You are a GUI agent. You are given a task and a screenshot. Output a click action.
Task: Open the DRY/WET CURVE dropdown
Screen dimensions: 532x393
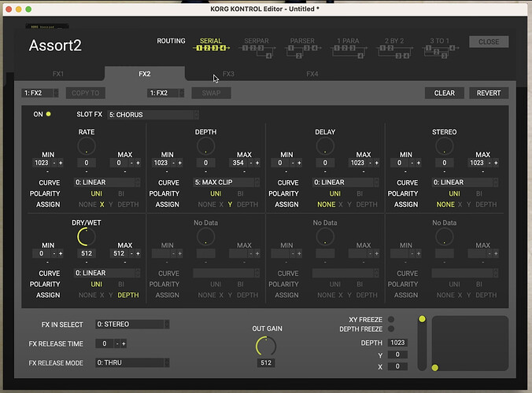coord(107,273)
